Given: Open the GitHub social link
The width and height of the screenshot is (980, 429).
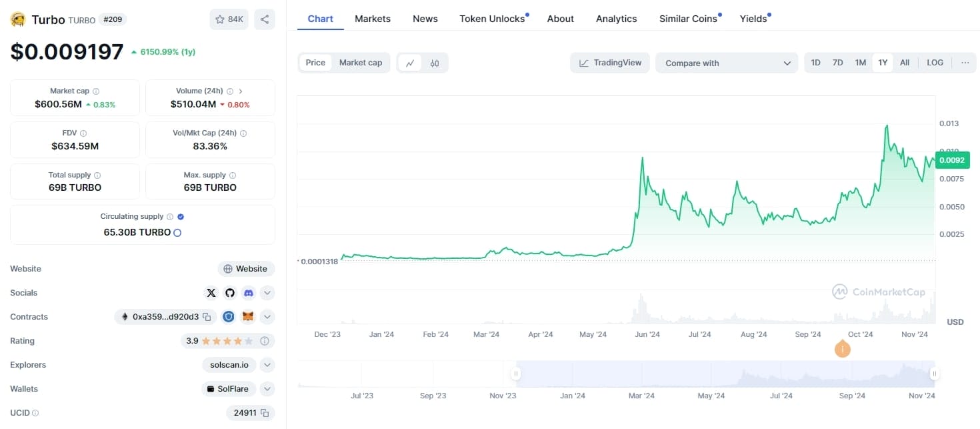Looking at the screenshot, I should coord(230,293).
